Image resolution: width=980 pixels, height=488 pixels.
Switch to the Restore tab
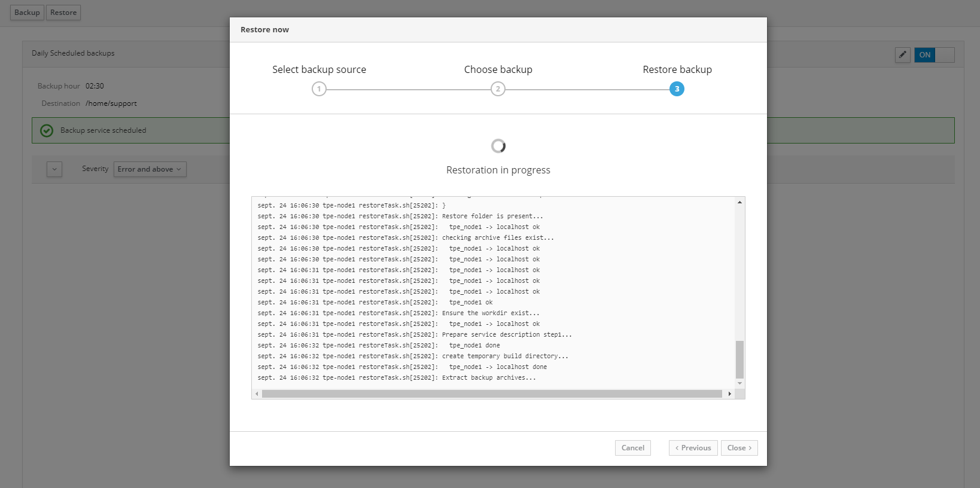(63, 13)
